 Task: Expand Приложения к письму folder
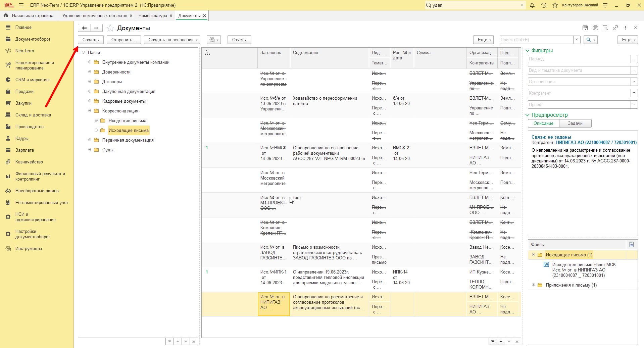(533, 285)
